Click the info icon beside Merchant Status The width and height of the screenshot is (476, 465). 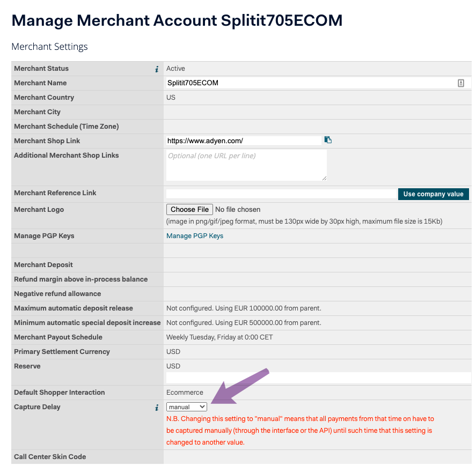point(157,69)
